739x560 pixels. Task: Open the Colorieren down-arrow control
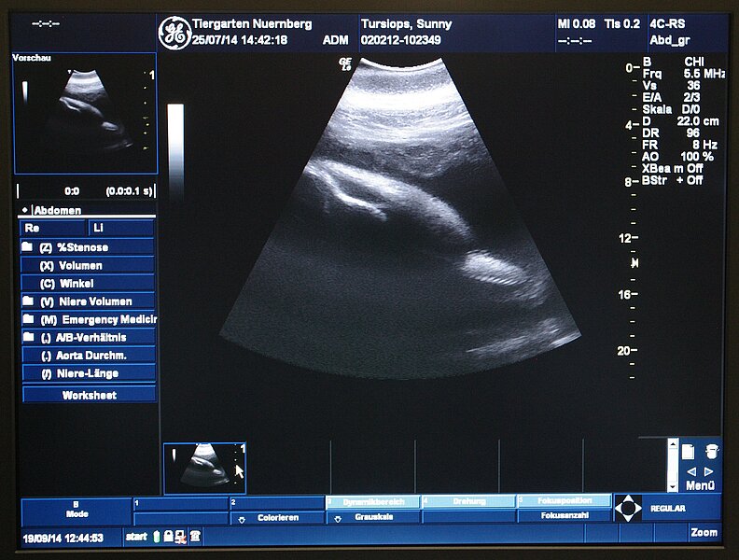243,518
